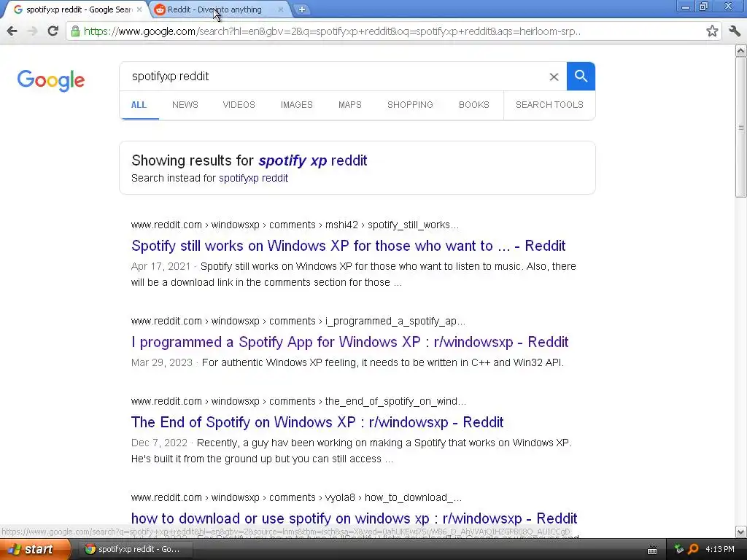Click the the_end_of_spotify_on_wind breadcrumb URL
This screenshot has height=560, width=747.
298,402
